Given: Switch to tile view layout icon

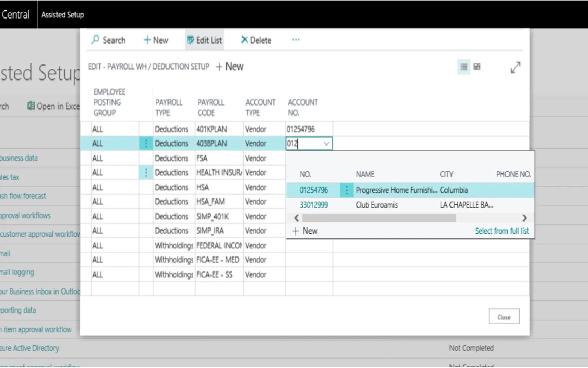Looking at the screenshot, I should tap(477, 67).
